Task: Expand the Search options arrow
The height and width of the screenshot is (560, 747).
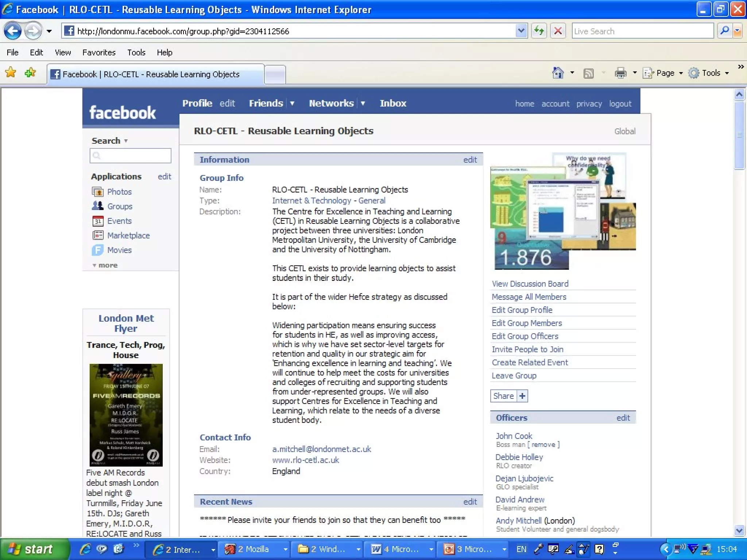Action: 126,141
